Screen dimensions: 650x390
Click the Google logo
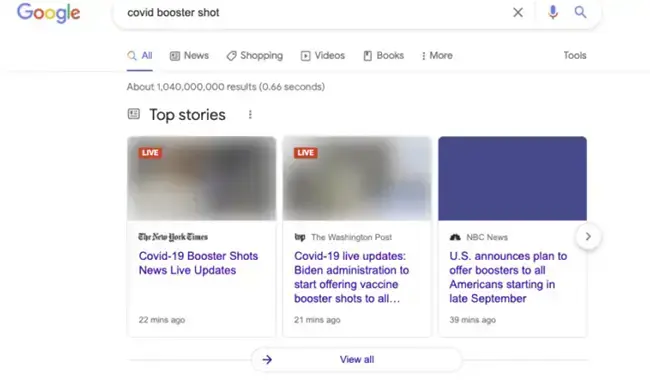point(49,12)
